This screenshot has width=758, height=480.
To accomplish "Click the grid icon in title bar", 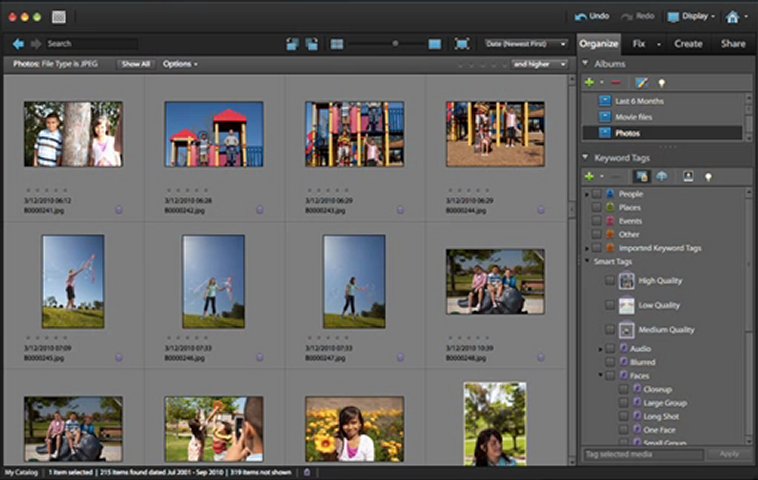I will [x=59, y=17].
